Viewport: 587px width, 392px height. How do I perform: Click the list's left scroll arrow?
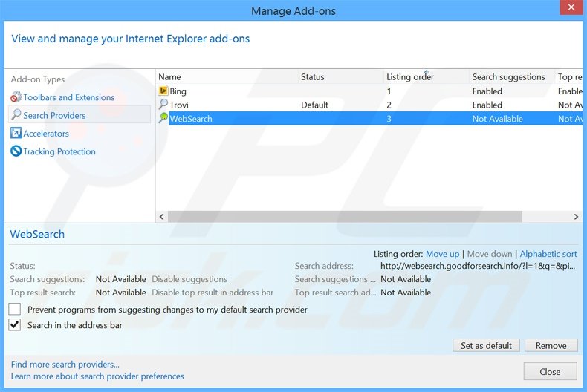pos(162,217)
